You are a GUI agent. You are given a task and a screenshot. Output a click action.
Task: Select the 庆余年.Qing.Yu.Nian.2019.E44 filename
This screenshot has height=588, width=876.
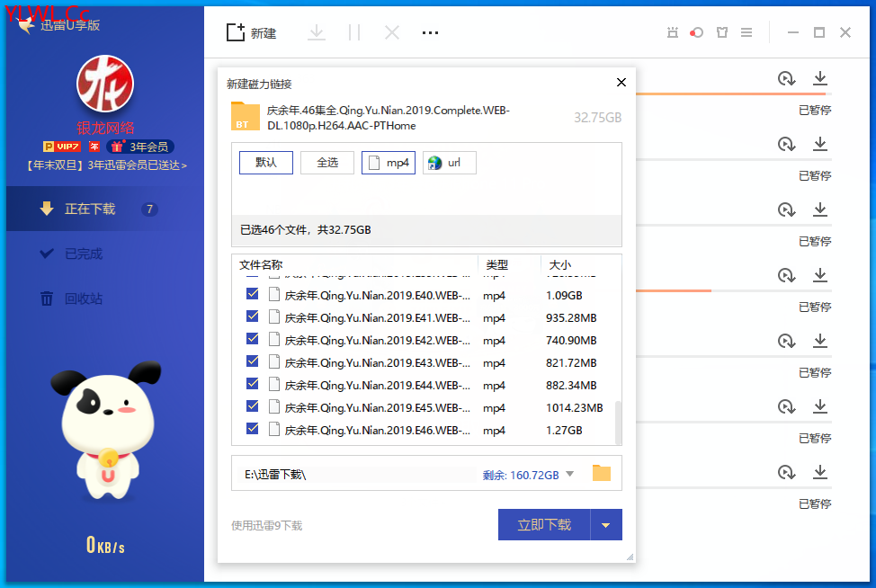pos(378,386)
